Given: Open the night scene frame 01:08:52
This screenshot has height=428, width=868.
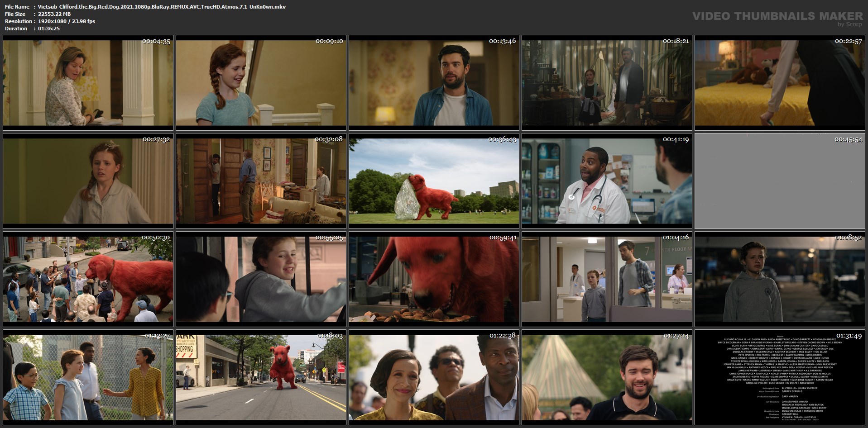Looking at the screenshot, I should [x=780, y=279].
